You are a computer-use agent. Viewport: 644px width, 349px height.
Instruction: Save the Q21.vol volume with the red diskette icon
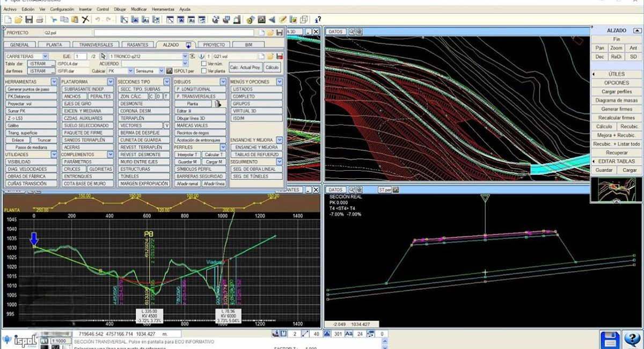pyautogui.click(x=280, y=56)
